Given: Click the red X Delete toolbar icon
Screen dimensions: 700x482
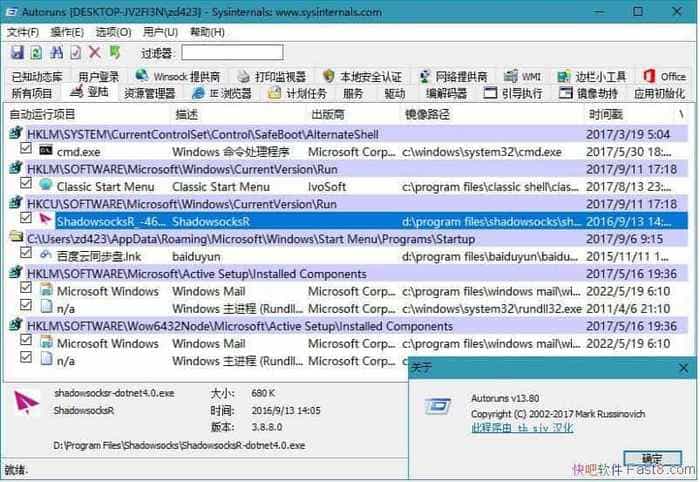Looking at the screenshot, I should click(x=95, y=52).
